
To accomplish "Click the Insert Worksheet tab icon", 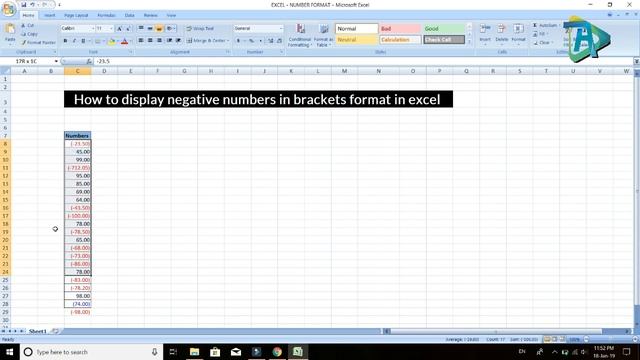I will click(x=56, y=331).
